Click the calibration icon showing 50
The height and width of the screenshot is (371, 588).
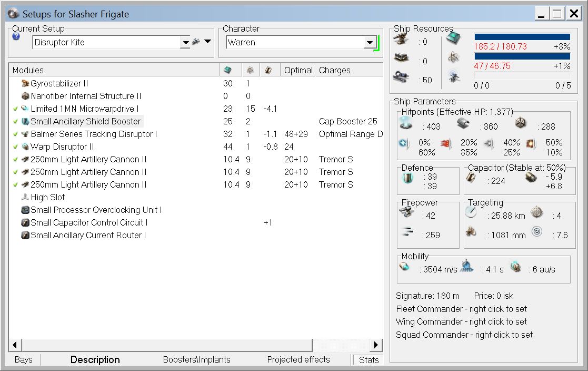[x=401, y=76]
